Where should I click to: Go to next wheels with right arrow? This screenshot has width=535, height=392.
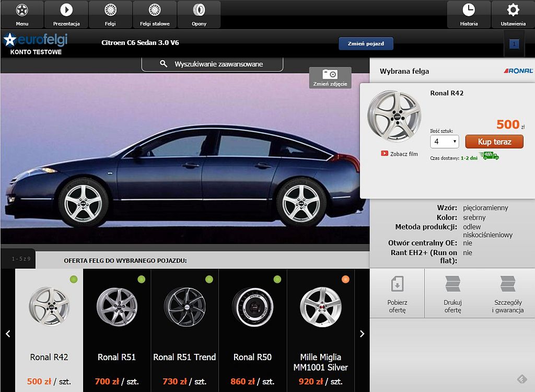(x=362, y=333)
